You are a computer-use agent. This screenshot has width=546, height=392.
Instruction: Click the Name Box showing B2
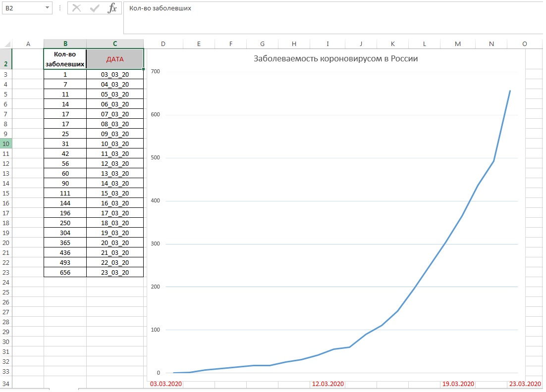[22, 8]
